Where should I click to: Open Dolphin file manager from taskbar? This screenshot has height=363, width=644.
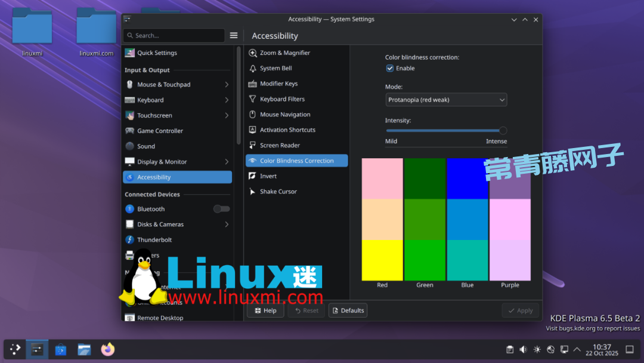point(84,349)
